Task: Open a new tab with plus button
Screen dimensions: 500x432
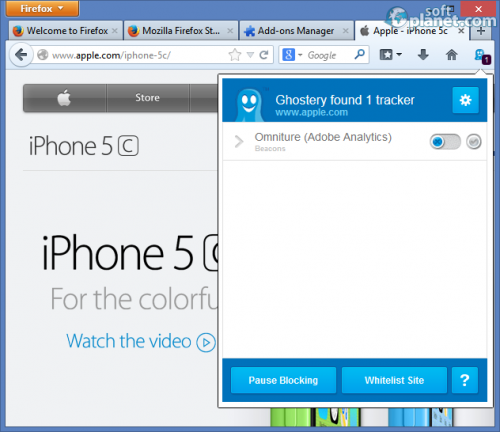Action: pyautogui.click(x=481, y=31)
